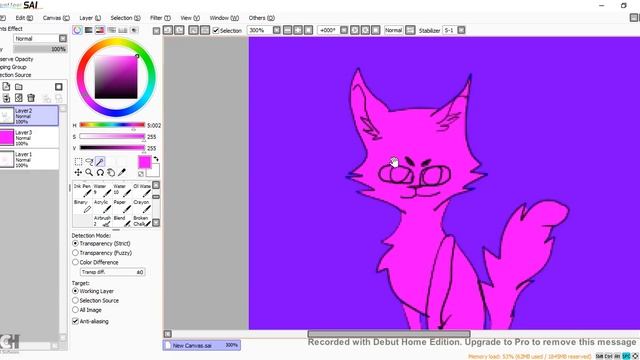Open the layer blending mode Normal dropdown
Image resolution: width=640 pixels, height=360 pixels.
[x=40, y=38]
